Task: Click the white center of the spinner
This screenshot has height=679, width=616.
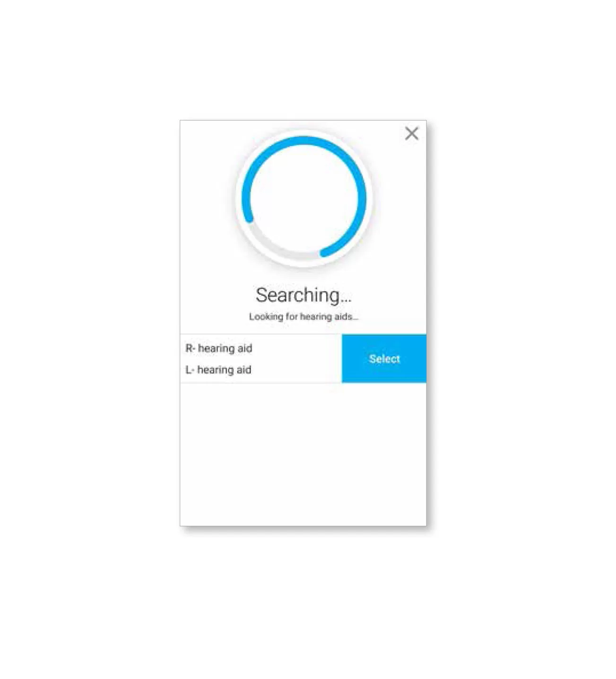Action: 304,197
